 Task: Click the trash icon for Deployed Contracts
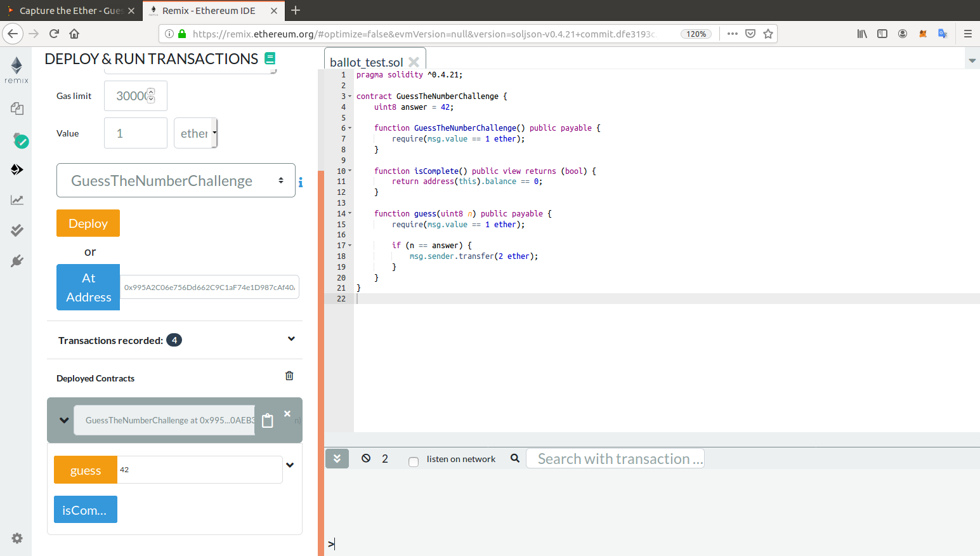point(289,376)
